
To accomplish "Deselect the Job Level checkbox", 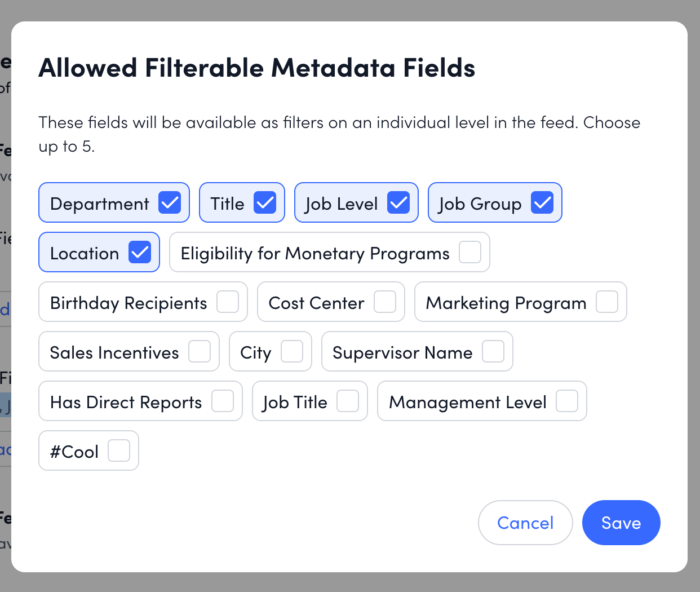I will click(398, 202).
